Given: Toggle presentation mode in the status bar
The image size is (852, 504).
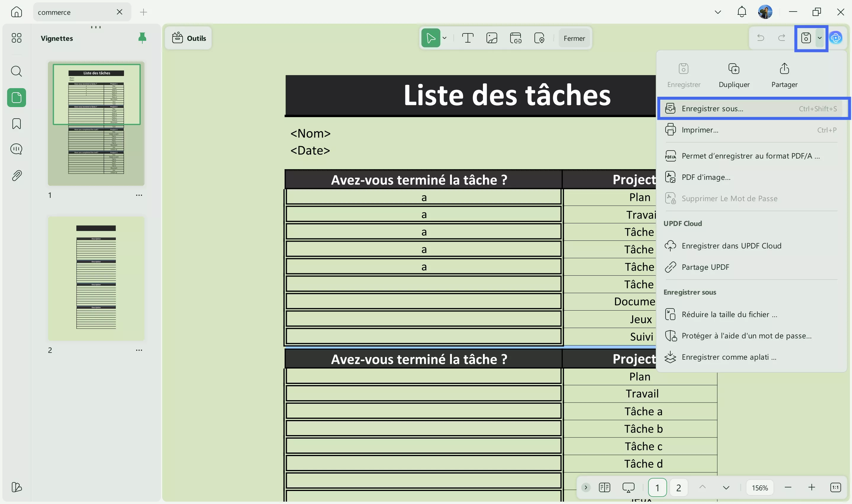Looking at the screenshot, I should (x=628, y=487).
